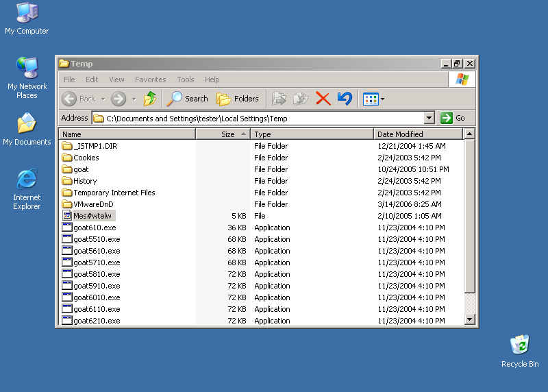This screenshot has height=392, width=548.
Task: Select the VMwareDnD folder icon
Action: [66, 204]
